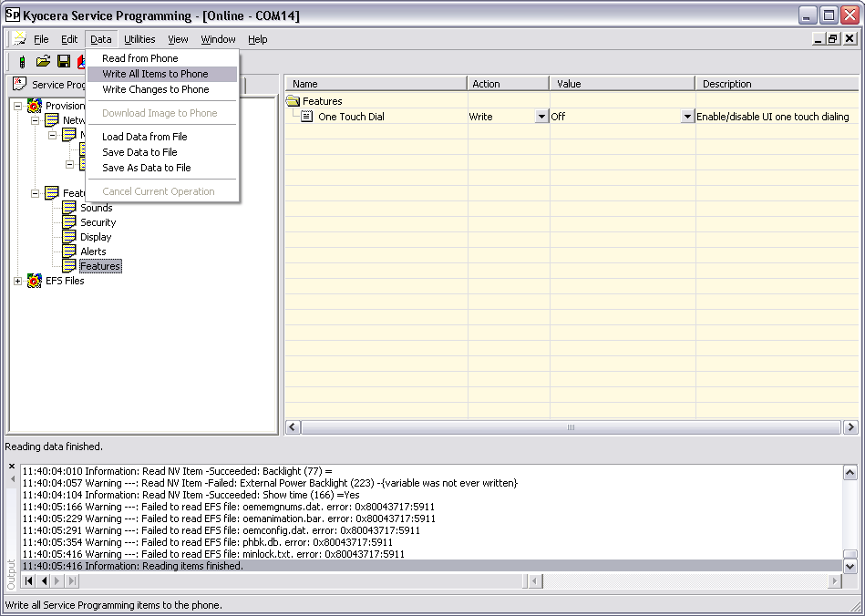Image resolution: width=865 pixels, height=616 pixels.
Task: Close the Output panel with its X
Action: (12, 467)
